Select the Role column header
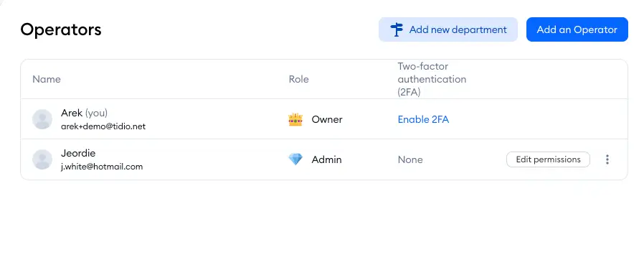This screenshot has width=644, height=260. pos(298,80)
